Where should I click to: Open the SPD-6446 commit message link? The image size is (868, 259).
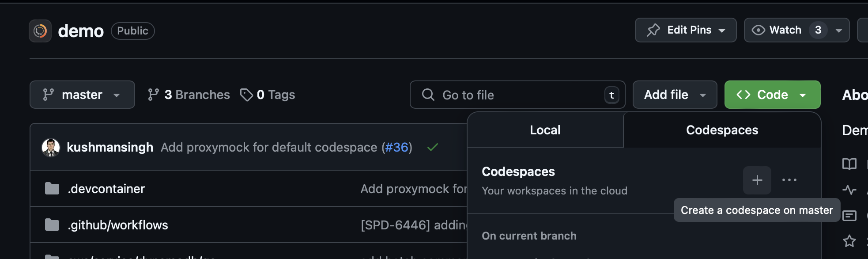[414, 225]
